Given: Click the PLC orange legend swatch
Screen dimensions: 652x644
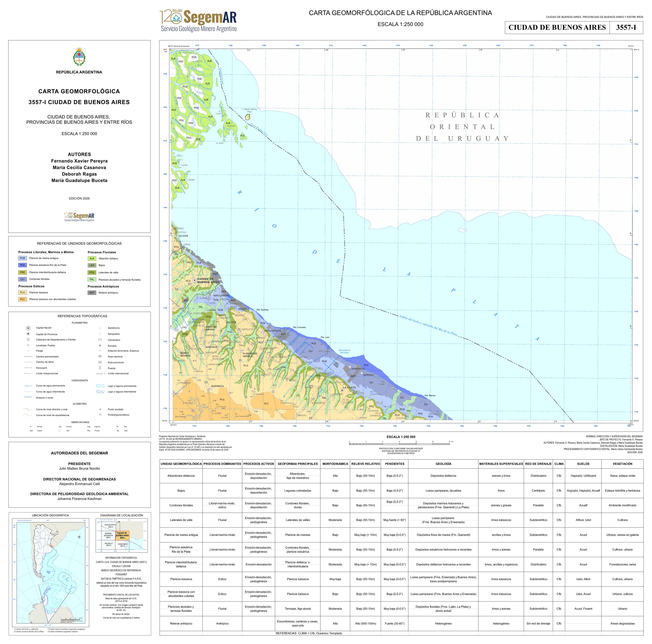Looking at the screenshot, I should click(22, 299).
